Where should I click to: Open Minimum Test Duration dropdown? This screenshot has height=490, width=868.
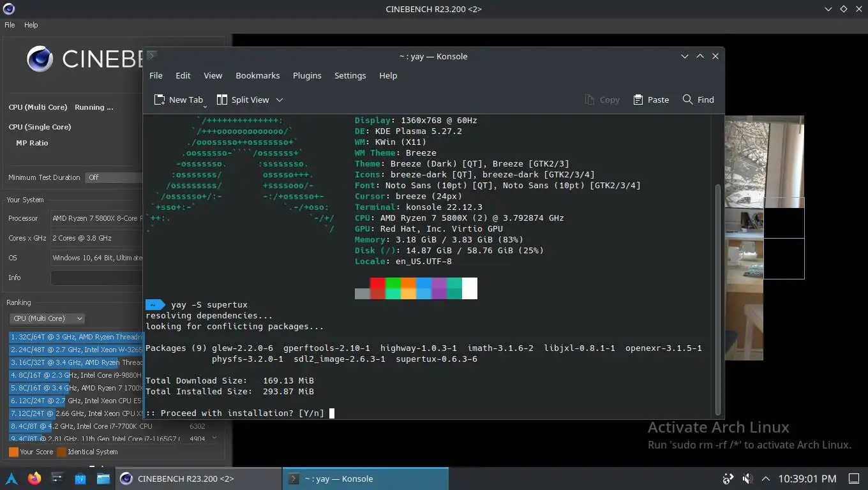point(114,177)
